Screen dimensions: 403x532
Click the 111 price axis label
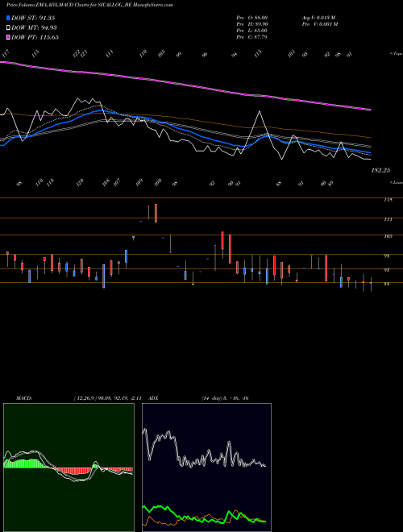(388, 219)
